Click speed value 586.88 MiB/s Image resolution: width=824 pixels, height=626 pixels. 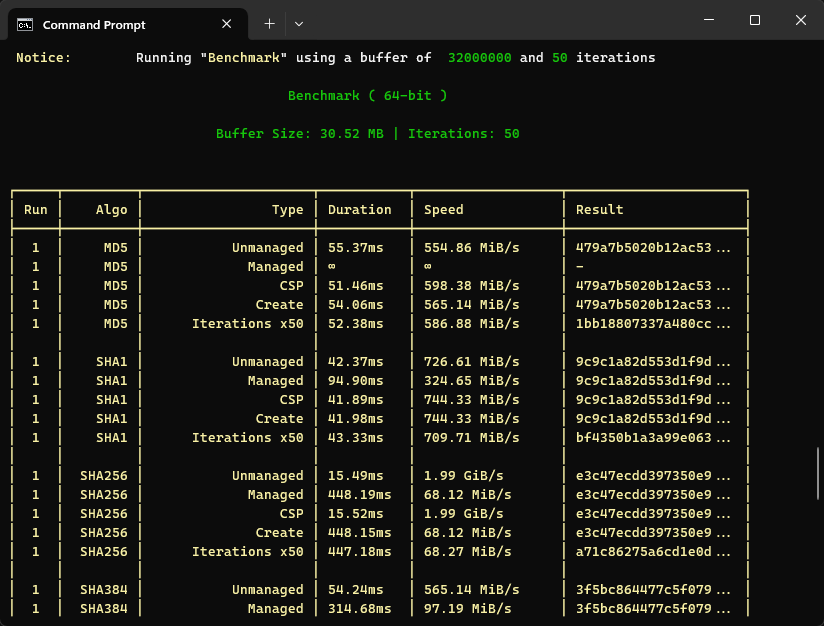(x=471, y=324)
